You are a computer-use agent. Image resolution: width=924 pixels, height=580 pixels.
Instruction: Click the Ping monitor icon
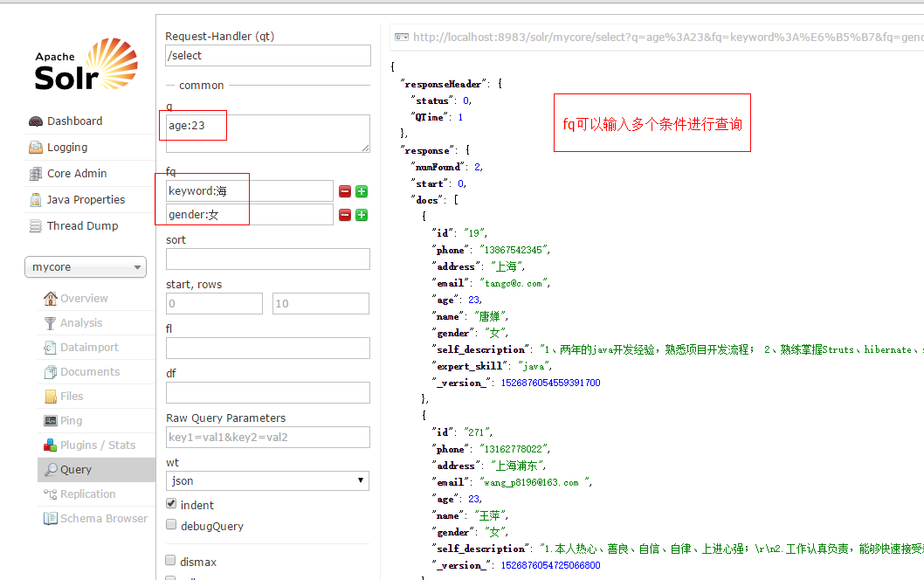tap(51, 421)
